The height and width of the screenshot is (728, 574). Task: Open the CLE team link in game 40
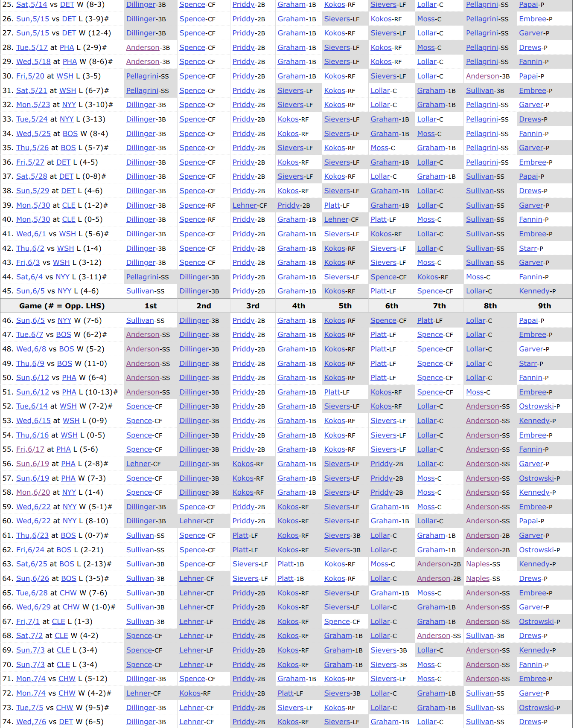[x=69, y=220]
